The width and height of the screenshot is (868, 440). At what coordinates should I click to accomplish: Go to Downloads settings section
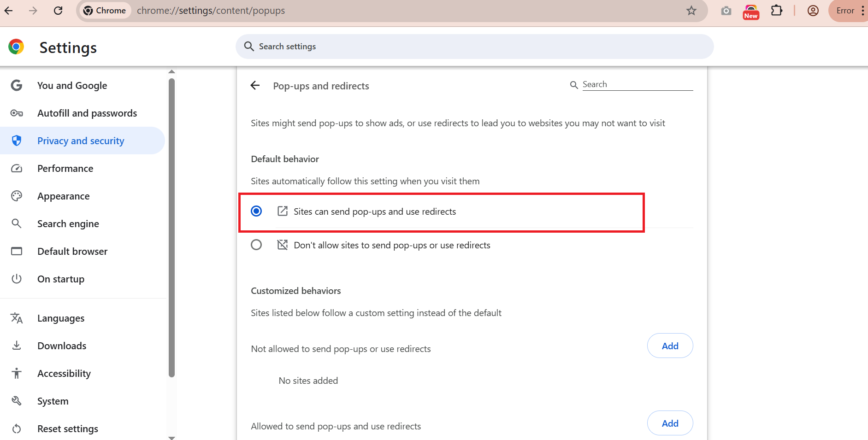62,346
